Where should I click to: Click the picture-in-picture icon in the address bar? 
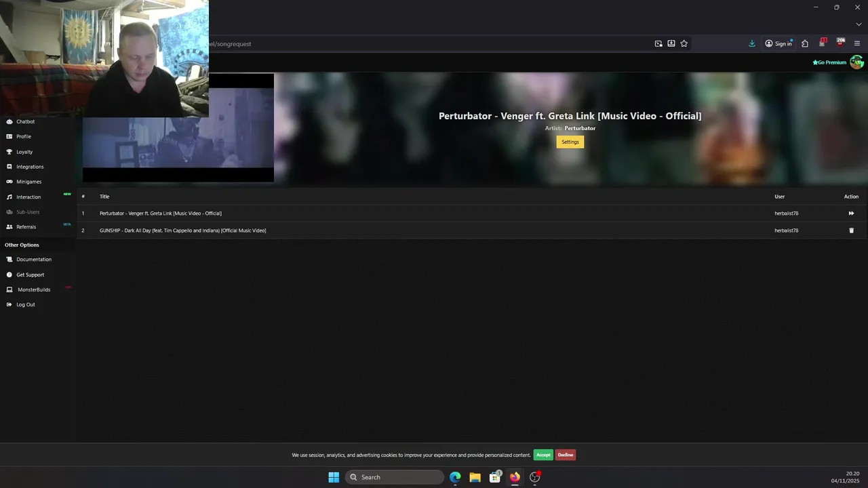click(658, 43)
